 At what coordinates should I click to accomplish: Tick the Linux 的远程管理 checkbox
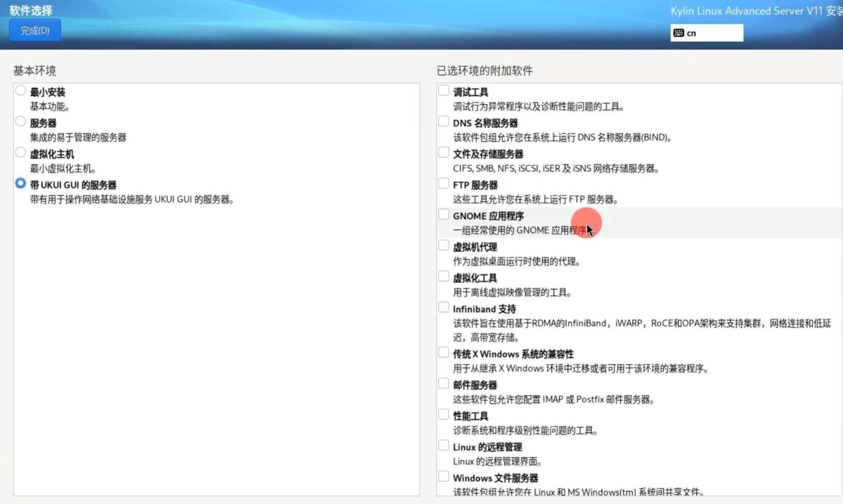443,446
